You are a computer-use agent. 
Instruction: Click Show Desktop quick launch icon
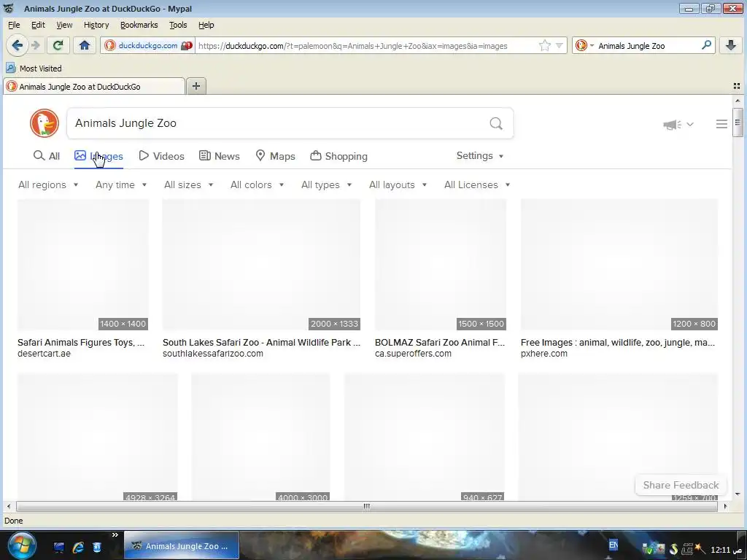coord(59,547)
